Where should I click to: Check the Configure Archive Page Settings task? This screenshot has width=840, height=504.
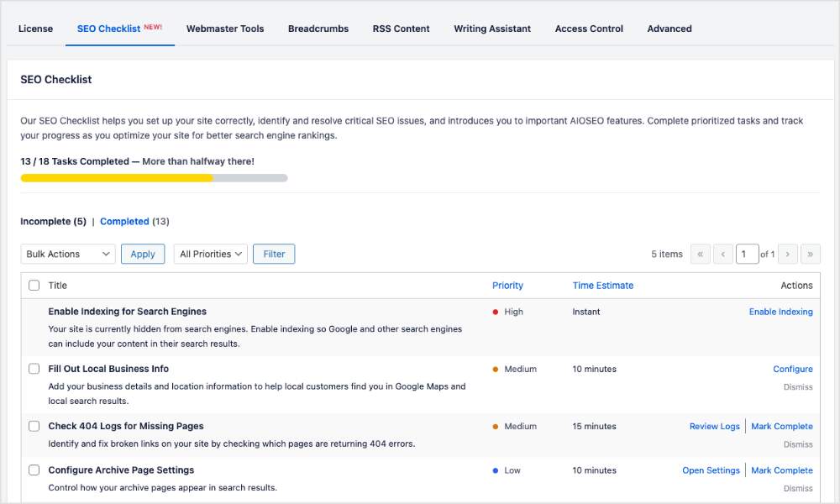[x=34, y=470]
